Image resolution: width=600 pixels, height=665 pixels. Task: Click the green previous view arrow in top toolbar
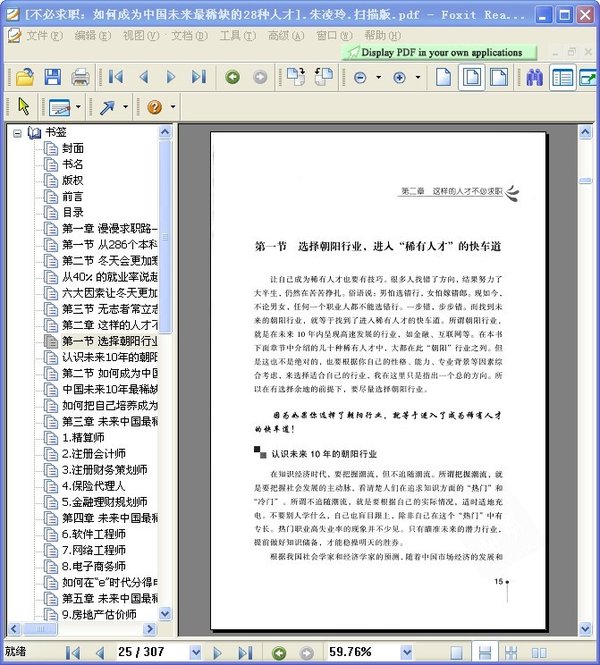232,77
